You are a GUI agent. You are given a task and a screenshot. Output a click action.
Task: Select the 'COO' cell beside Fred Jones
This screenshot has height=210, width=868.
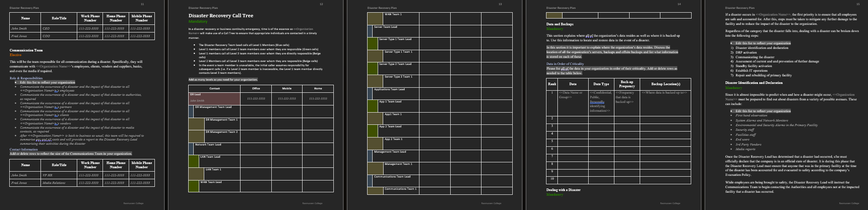(59, 36)
